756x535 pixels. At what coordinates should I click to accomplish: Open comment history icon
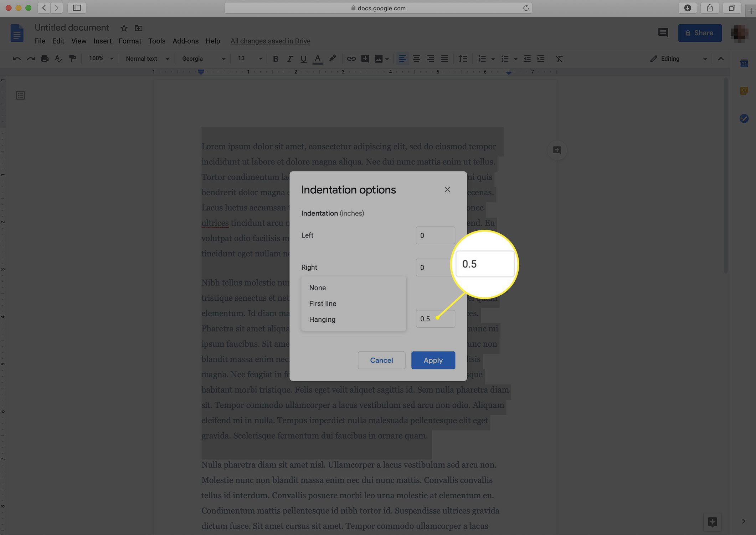(x=663, y=33)
